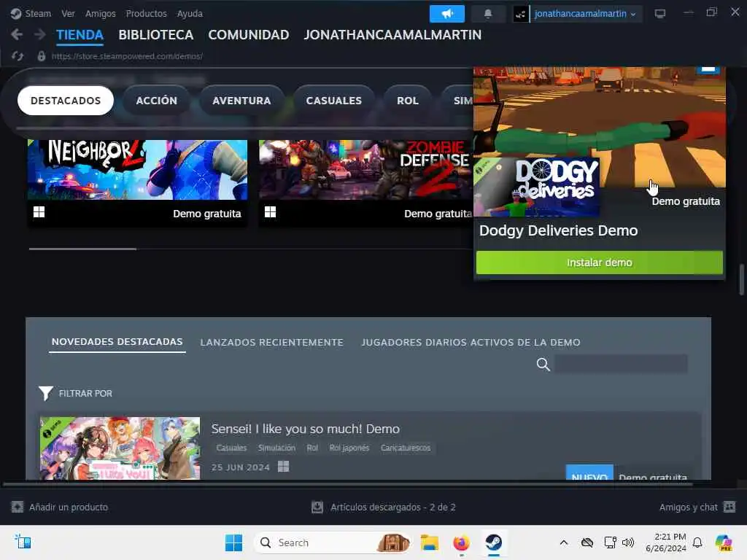Go back with the left arrow
Image resolution: width=747 pixels, height=560 pixels.
(x=17, y=34)
